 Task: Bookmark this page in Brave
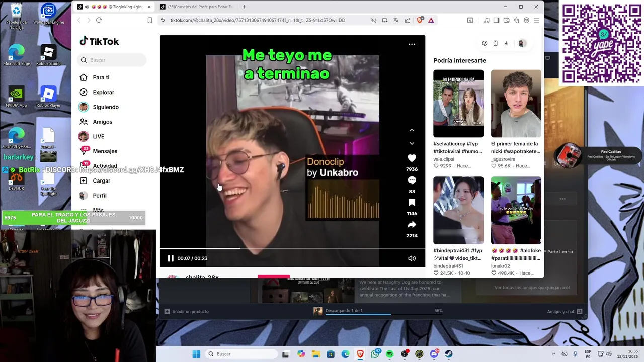pos(150,20)
